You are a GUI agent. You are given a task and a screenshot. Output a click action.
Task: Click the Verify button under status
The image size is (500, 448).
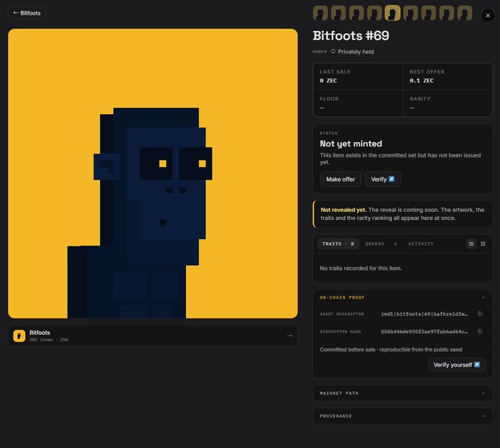pyautogui.click(x=382, y=179)
